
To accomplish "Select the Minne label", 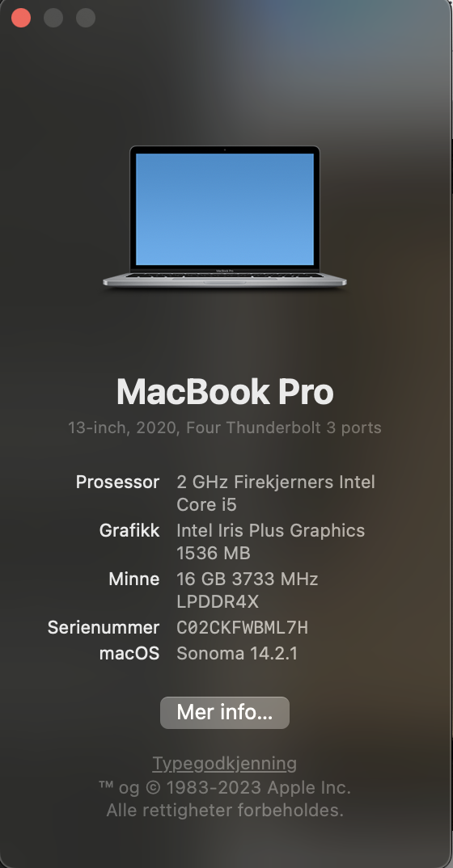I will click(x=134, y=579).
